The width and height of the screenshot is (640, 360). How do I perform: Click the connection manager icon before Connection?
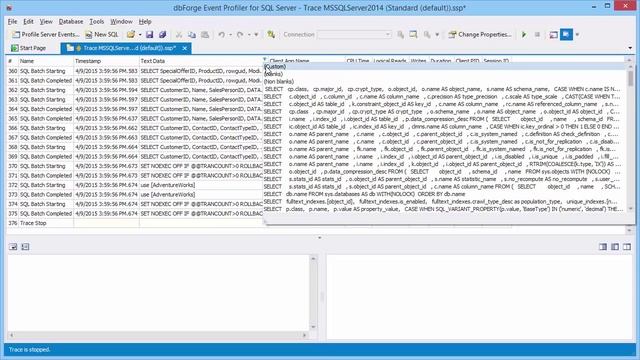[271, 35]
